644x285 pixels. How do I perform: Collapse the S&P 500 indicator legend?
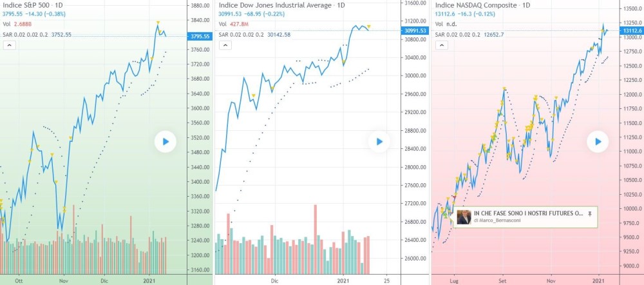[10, 45]
